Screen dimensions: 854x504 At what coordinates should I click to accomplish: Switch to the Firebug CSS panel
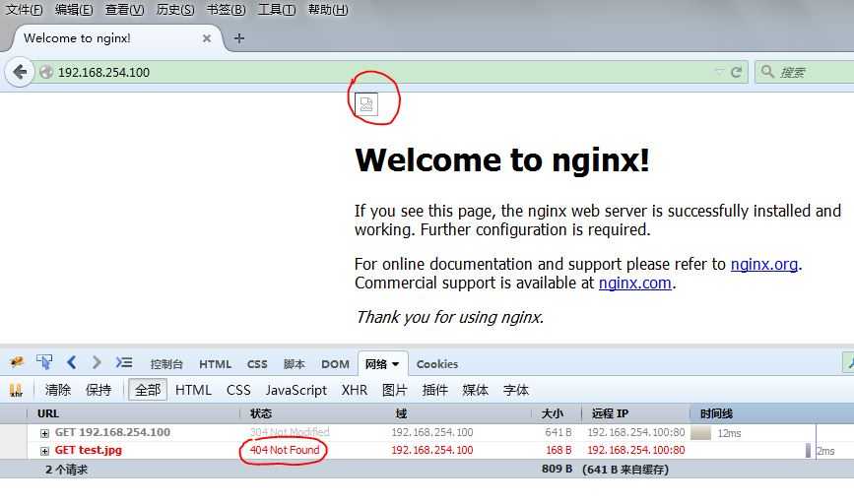(x=257, y=364)
